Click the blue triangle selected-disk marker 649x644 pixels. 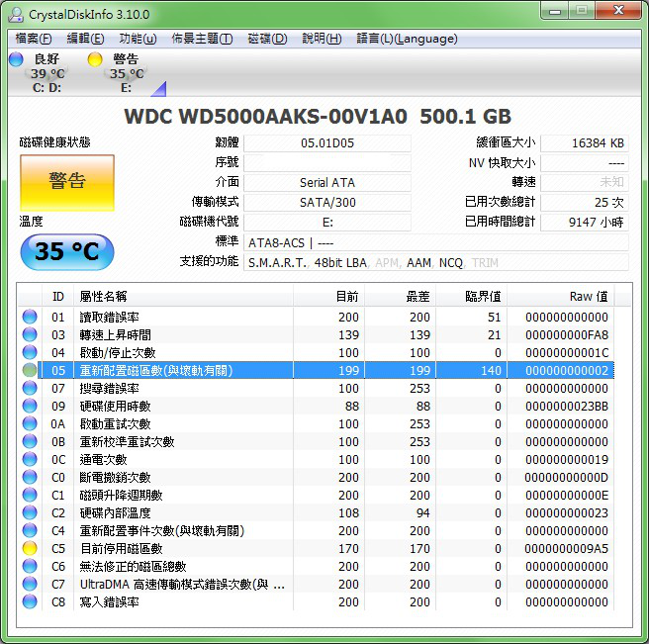coord(159,89)
